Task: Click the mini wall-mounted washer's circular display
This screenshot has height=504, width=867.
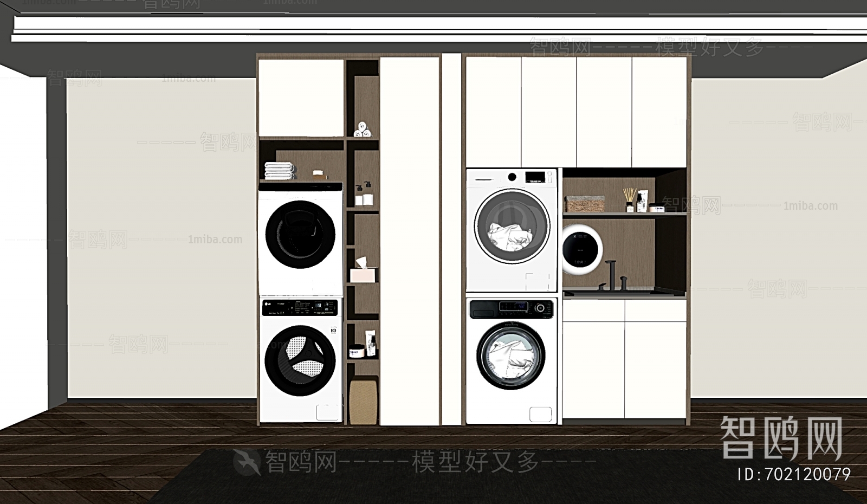Action: (580, 248)
